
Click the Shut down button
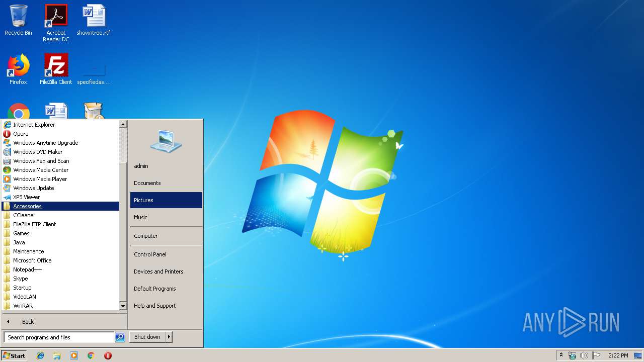(147, 337)
